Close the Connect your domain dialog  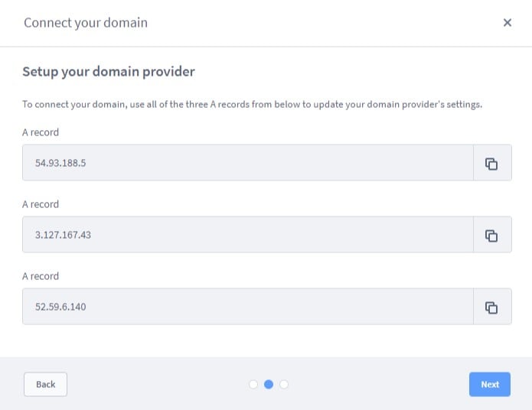tap(508, 22)
